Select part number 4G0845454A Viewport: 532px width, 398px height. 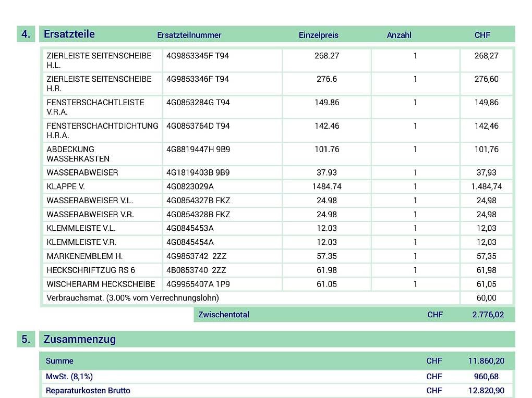(x=190, y=242)
